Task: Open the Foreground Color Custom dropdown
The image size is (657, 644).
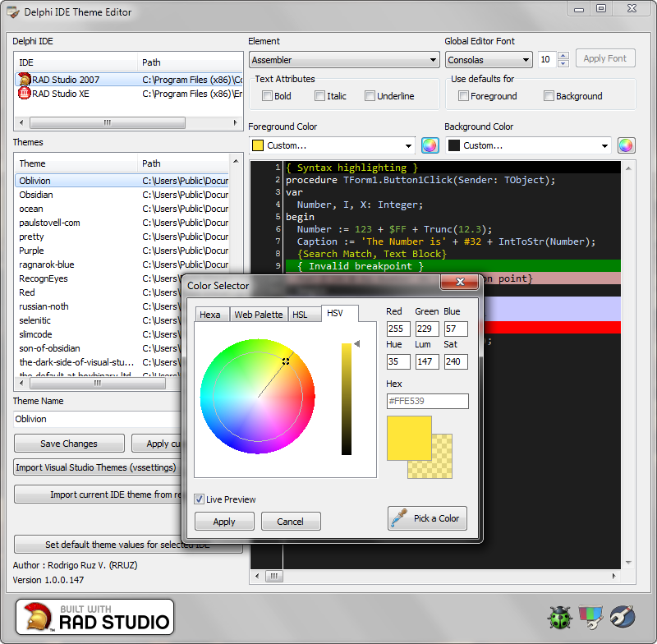Action: pos(332,145)
